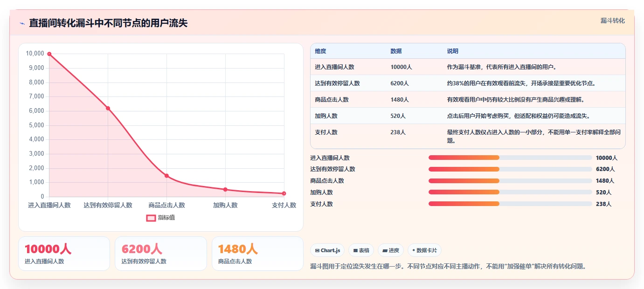Select the 进度 chip
Viewport: 644px width, 289px height.
point(391,250)
